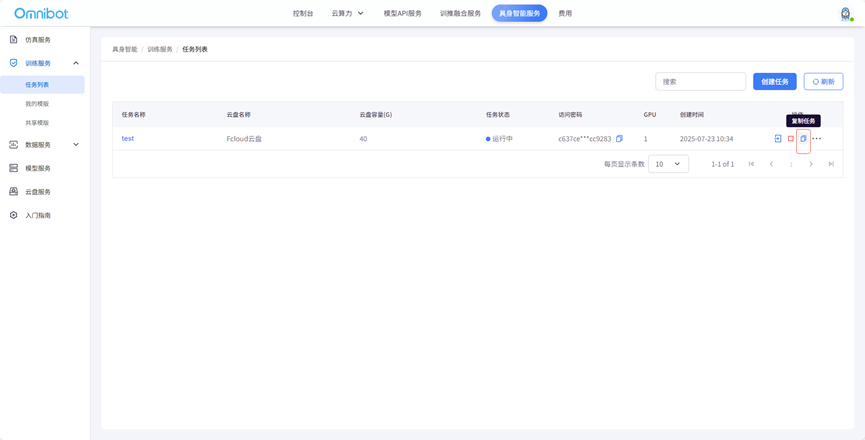Click the 任务状态 column header
The width and height of the screenshot is (865, 440).
click(x=498, y=115)
